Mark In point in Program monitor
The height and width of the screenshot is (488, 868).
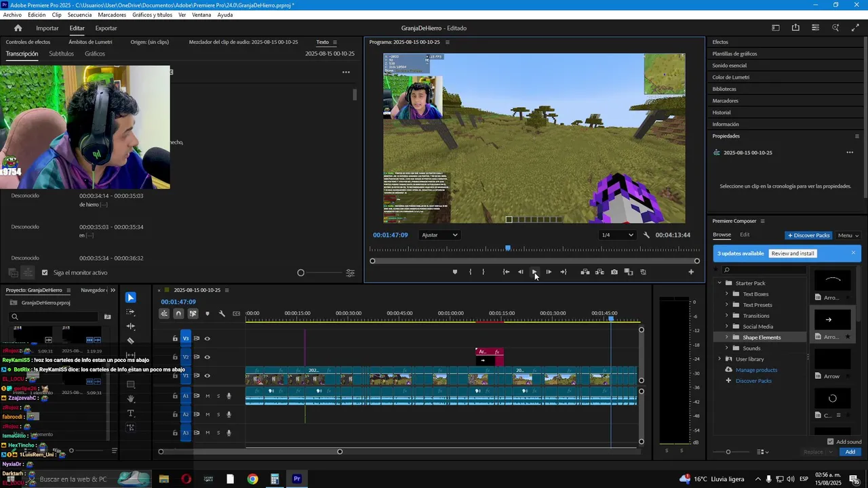click(470, 272)
